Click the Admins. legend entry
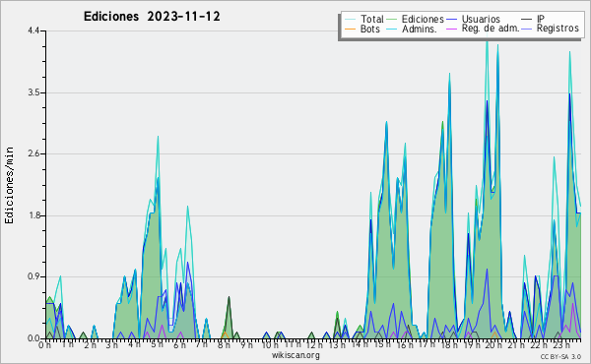This screenshot has width=591, height=364. (x=412, y=29)
